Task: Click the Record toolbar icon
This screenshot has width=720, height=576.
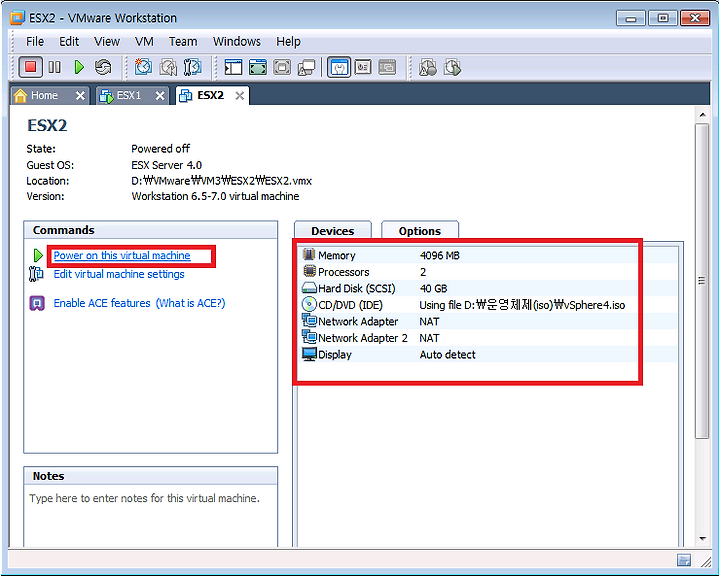Action: coord(428,67)
